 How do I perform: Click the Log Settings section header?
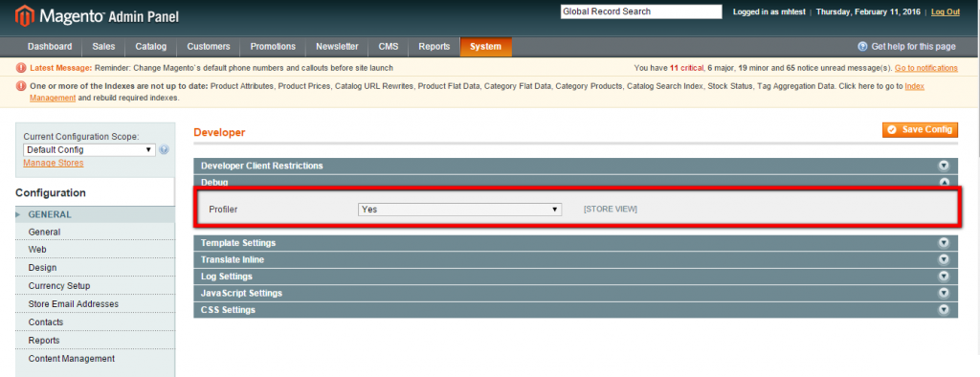pos(575,277)
